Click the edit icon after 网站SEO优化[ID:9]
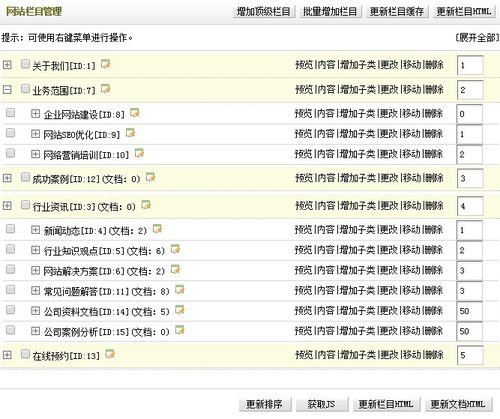 (130, 133)
